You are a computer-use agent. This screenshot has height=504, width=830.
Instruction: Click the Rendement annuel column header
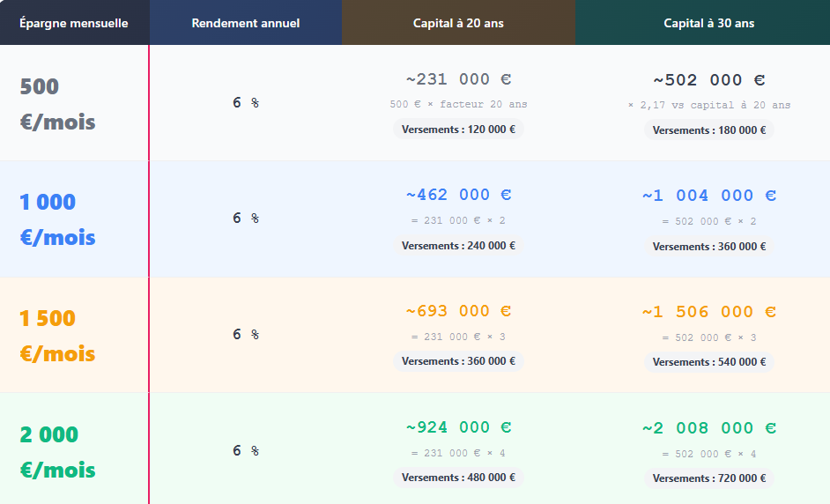[246, 23]
